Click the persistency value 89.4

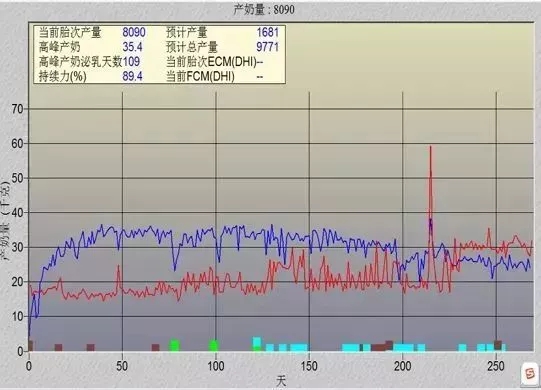(x=132, y=76)
